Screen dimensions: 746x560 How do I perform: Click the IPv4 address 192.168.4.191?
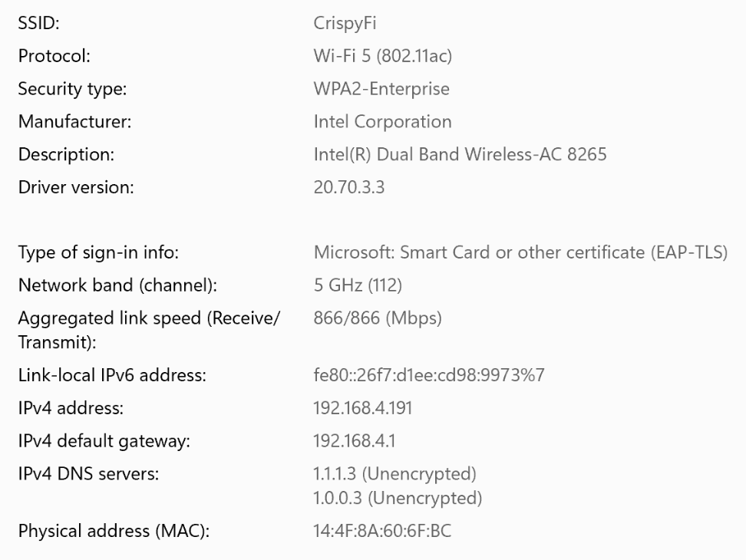pyautogui.click(x=363, y=408)
